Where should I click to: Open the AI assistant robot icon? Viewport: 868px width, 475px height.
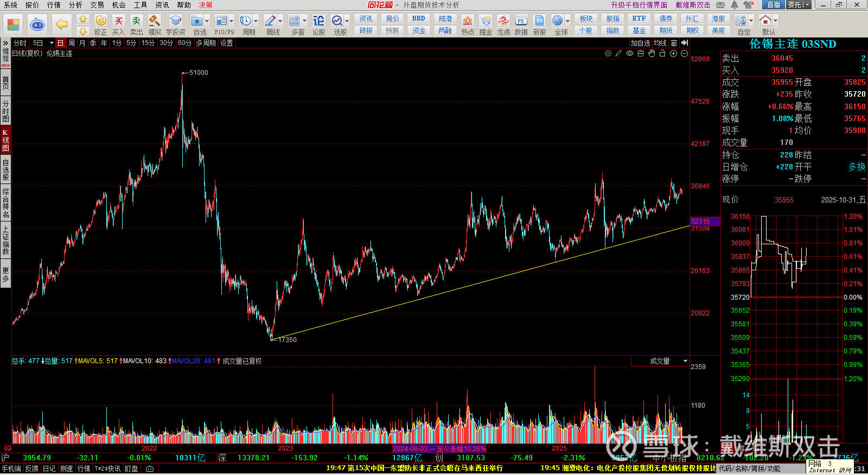tap(37, 24)
